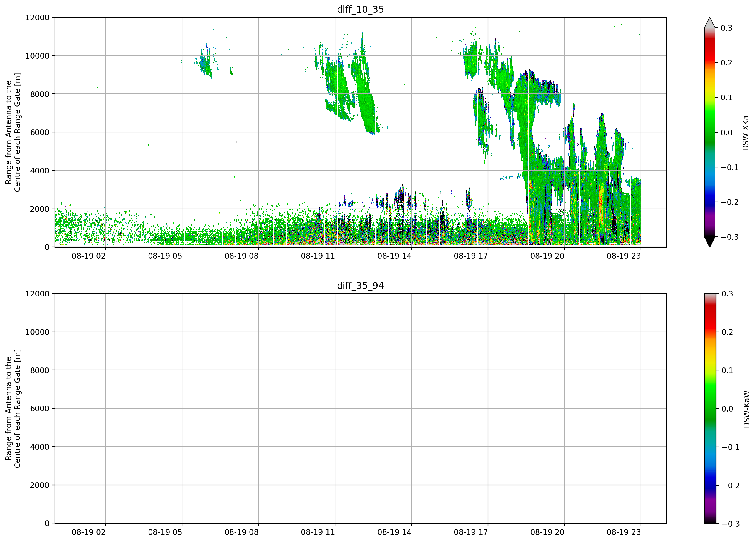Click '08-19 11' x-tick under diff_10_35 plot
The height and width of the screenshot is (542, 756).
click(x=318, y=256)
